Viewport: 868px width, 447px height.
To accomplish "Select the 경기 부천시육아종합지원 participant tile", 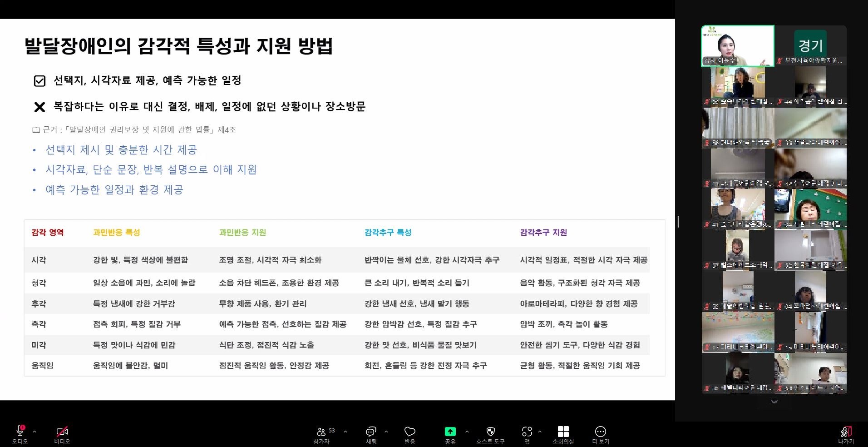I will coord(810,46).
